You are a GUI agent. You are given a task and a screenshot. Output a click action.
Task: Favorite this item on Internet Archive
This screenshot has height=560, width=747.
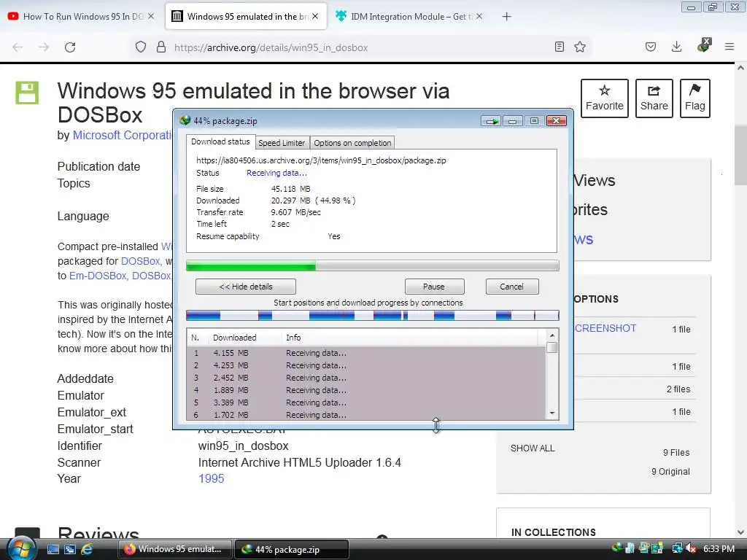[x=605, y=98]
